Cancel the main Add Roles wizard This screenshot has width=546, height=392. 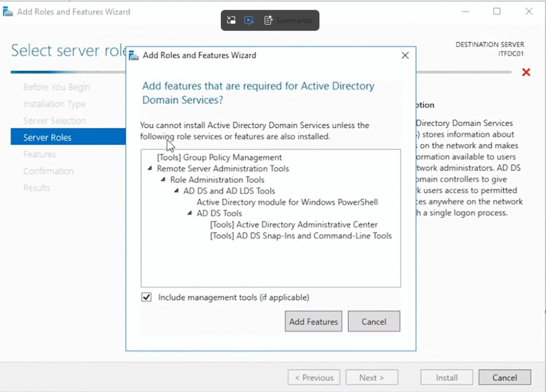pos(504,378)
